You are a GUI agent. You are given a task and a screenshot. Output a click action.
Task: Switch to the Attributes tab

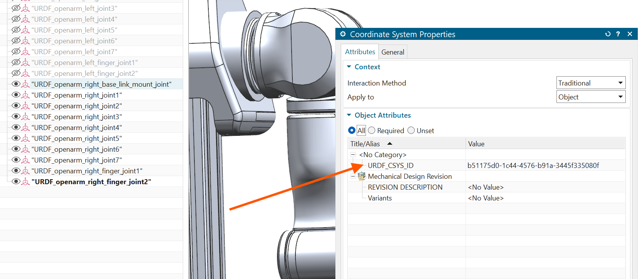pyautogui.click(x=360, y=51)
